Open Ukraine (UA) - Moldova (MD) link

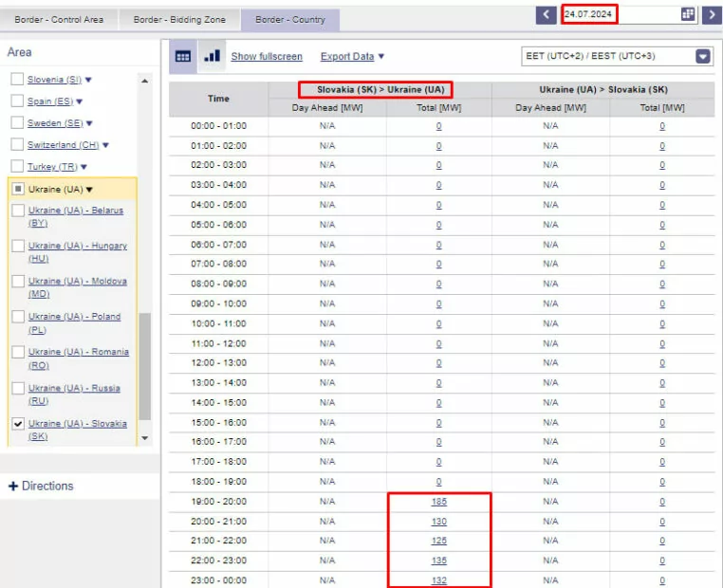click(78, 287)
